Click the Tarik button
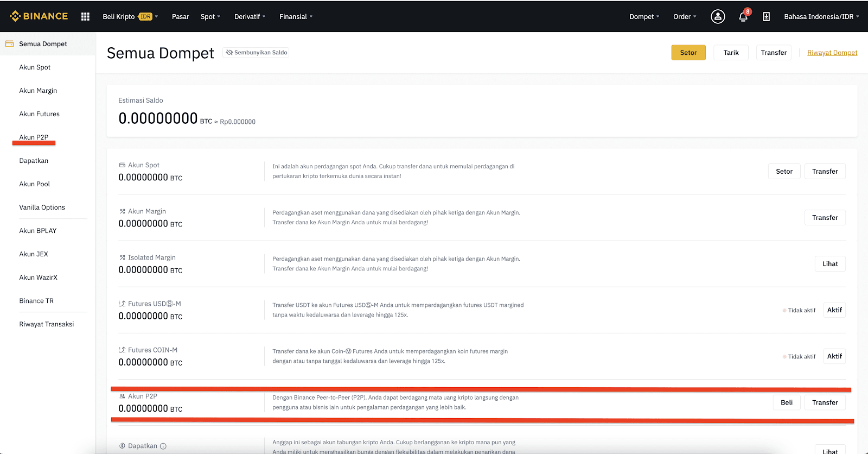This screenshot has width=868, height=454. click(x=731, y=53)
